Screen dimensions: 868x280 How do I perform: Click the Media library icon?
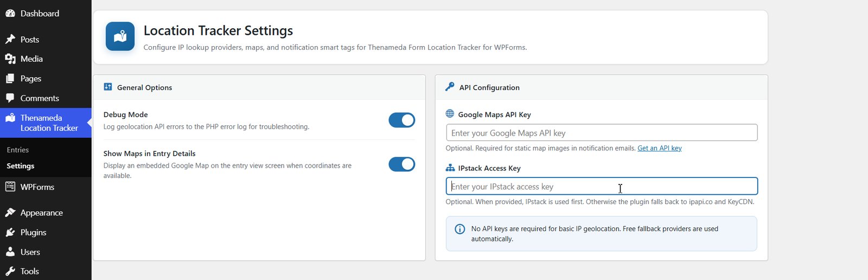point(10,59)
